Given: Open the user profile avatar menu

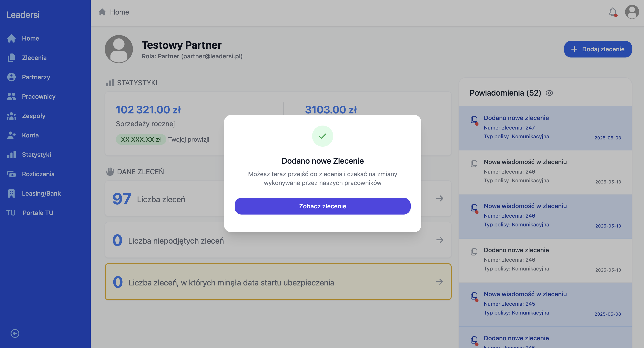Looking at the screenshot, I should (631, 12).
